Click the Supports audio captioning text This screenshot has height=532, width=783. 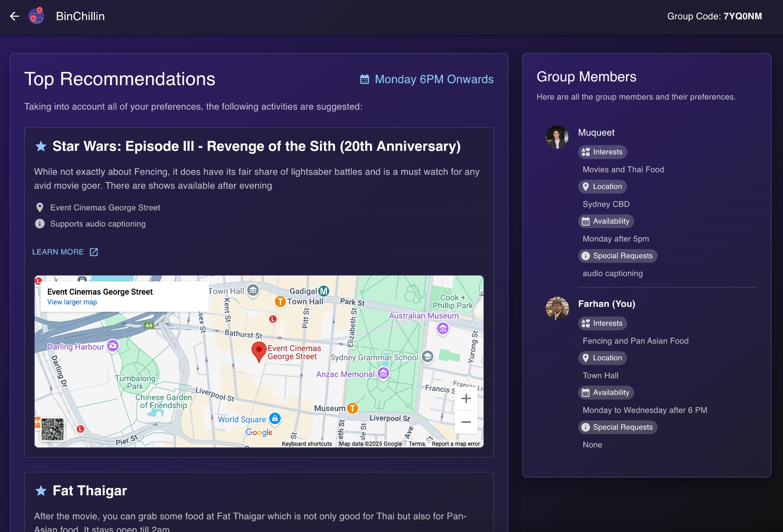(98, 224)
